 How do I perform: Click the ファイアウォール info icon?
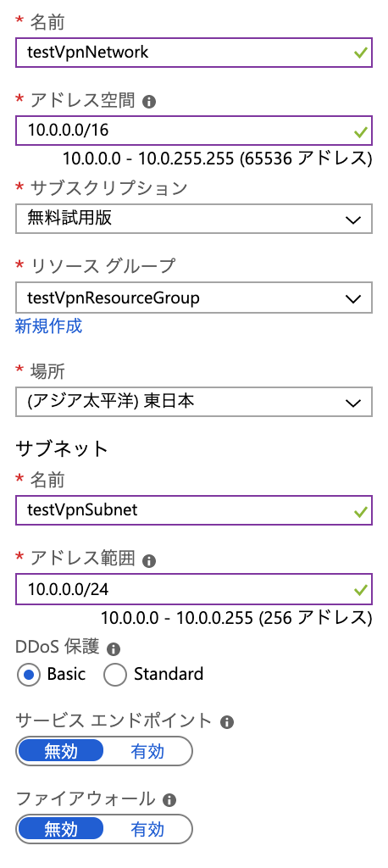point(169,800)
